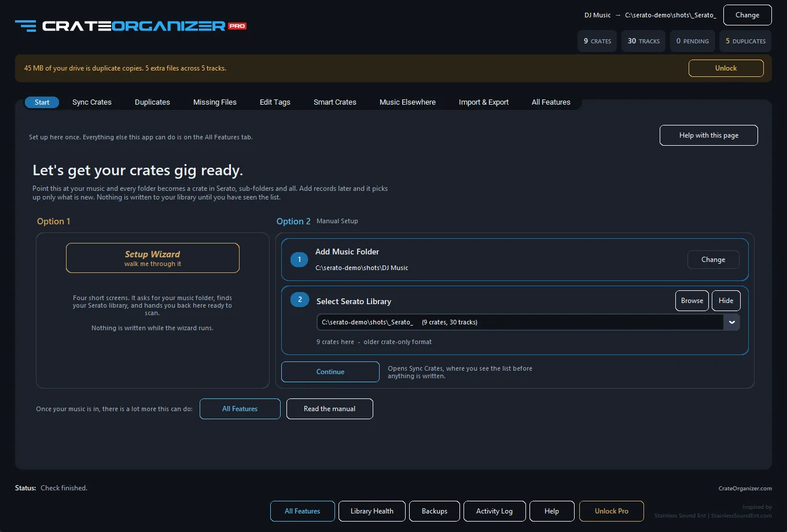Click the Stainless Sound Ent credit link
The image size is (787, 532).
(x=713, y=515)
